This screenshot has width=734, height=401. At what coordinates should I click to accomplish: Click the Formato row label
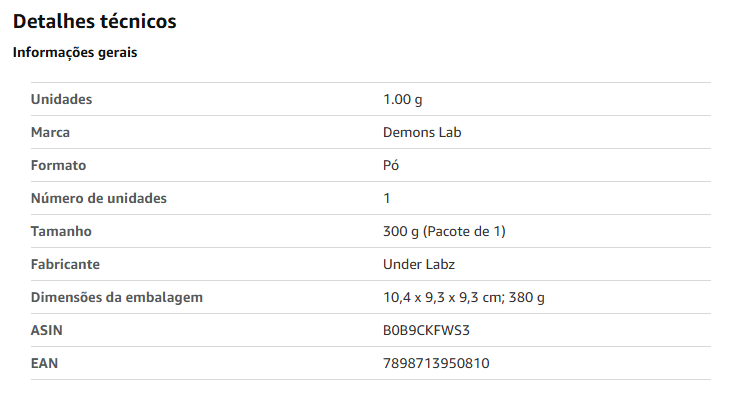tap(59, 165)
